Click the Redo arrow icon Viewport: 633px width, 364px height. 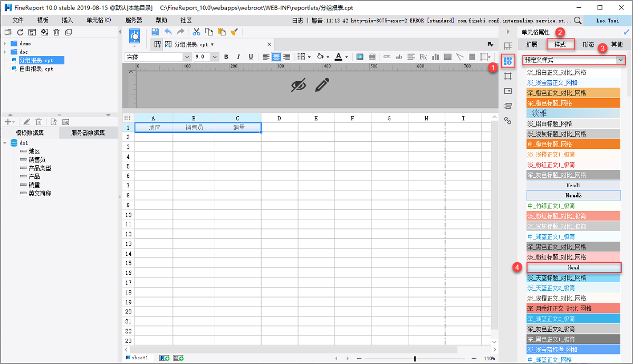pos(180,32)
